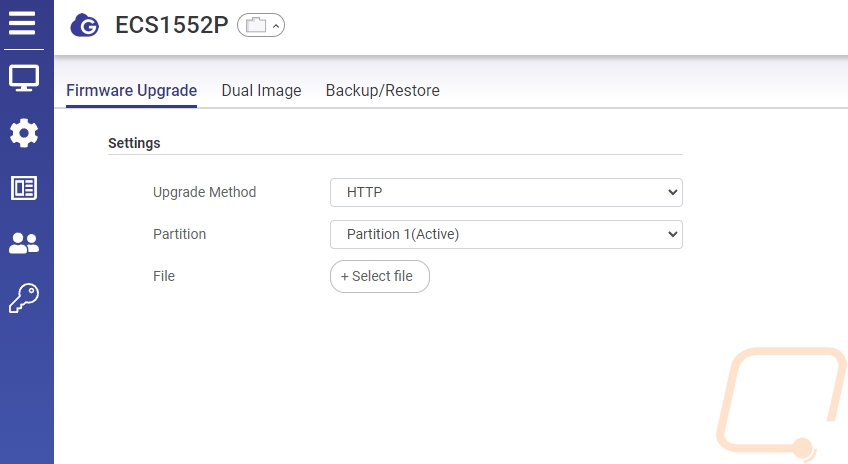Click the ECS1552P device title
Viewport: 848px width, 464px height.
pos(171,26)
